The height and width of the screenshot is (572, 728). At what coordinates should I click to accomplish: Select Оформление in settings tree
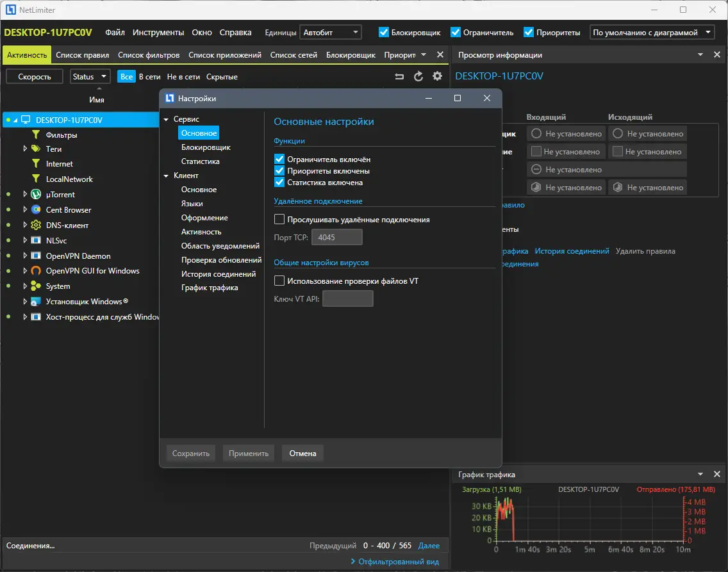tap(204, 218)
